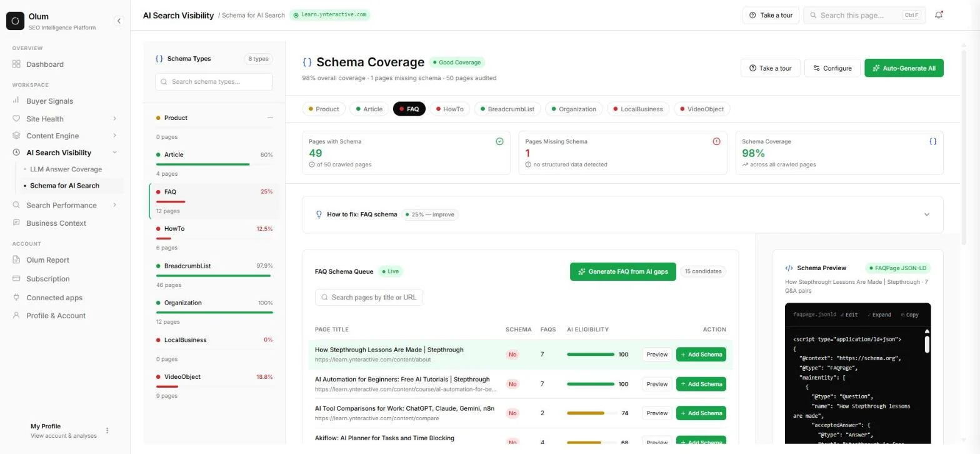Click the Olum logo icon

click(x=15, y=21)
